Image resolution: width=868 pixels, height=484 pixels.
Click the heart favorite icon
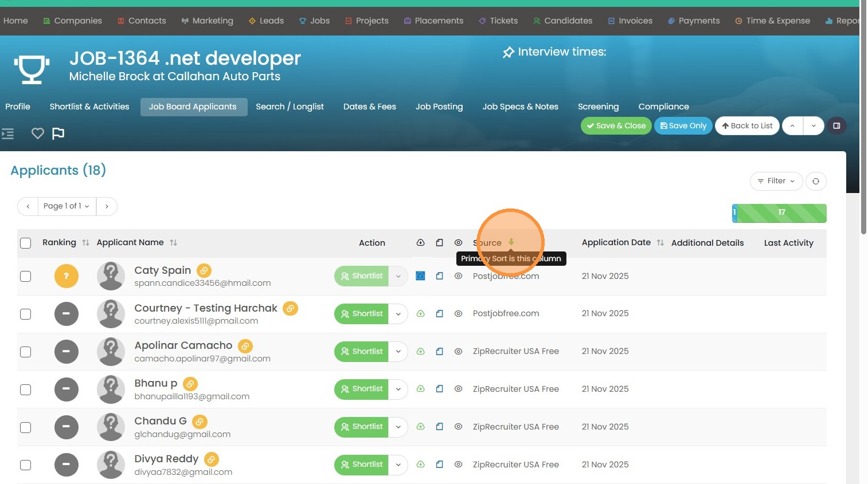coord(38,133)
